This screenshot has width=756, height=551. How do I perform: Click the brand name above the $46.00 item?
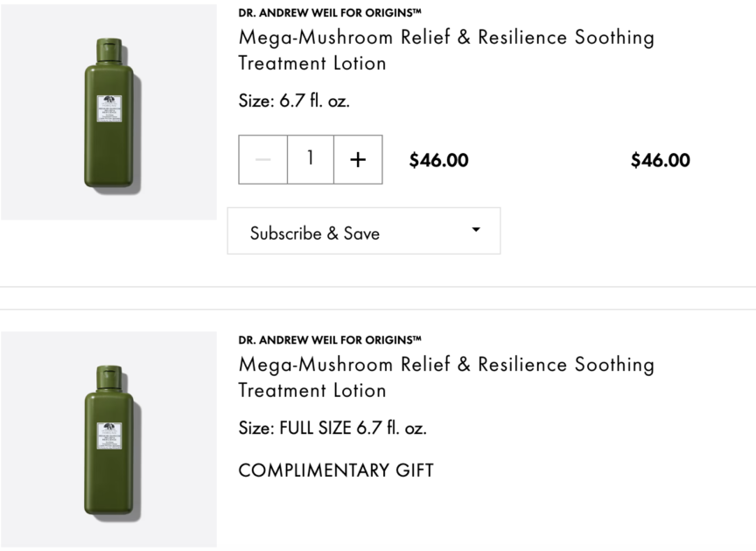pyautogui.click(x=330, y=13)
